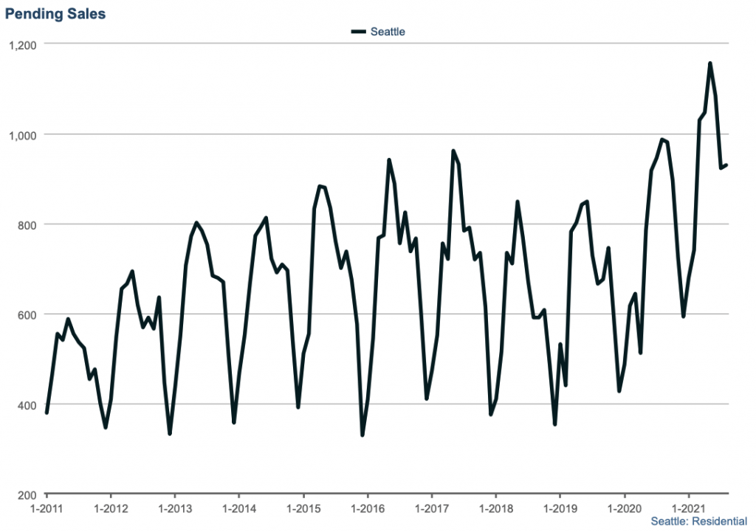Click the highest peak of the line in 2021

tap(709, 63)
